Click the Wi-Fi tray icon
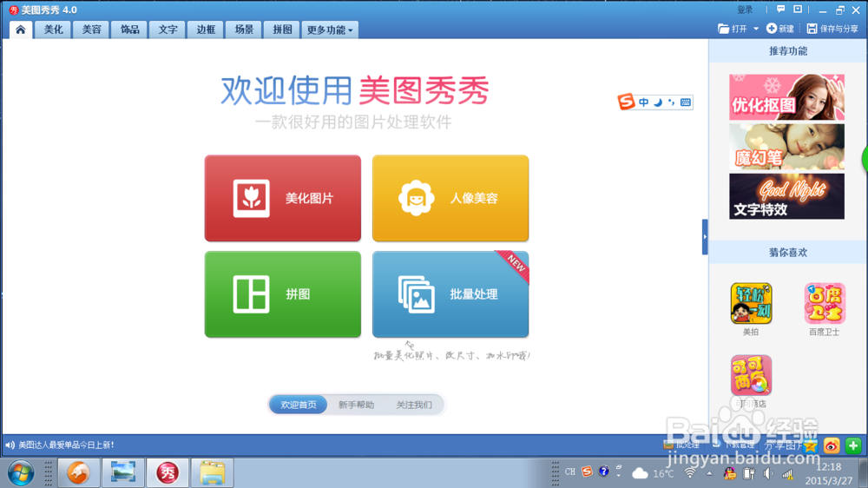Image resolution: width=868 pixels, height=488 pixels. (690, 473)
